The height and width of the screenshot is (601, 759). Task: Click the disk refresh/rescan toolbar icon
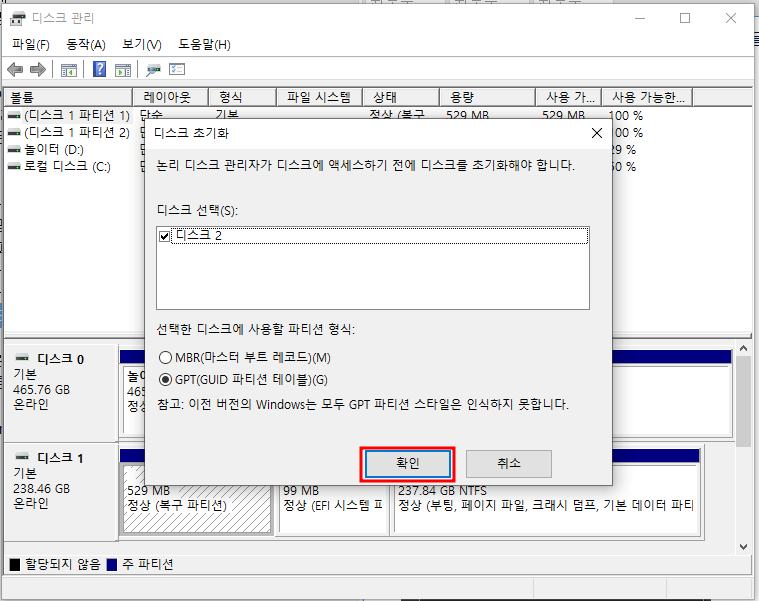click(x=153, y=70)
